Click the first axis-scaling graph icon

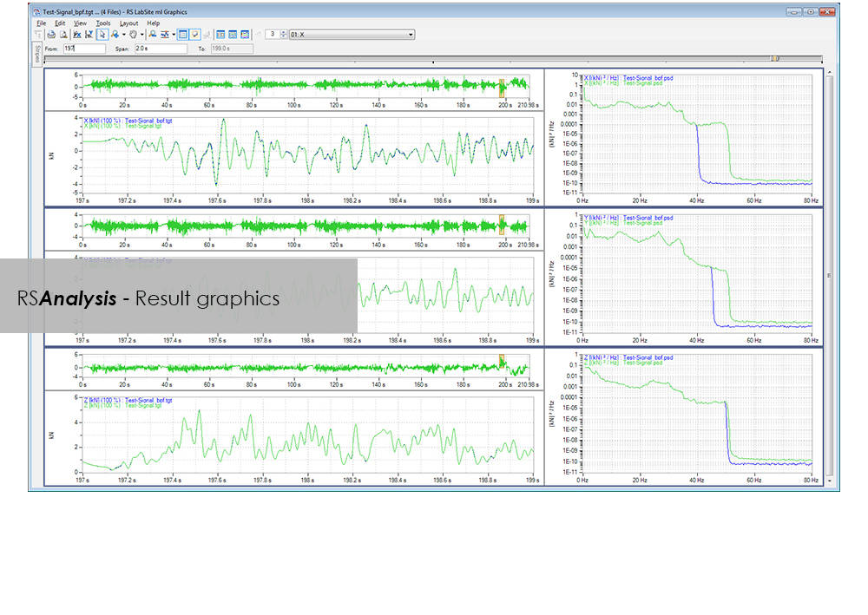tap(76, 35)
